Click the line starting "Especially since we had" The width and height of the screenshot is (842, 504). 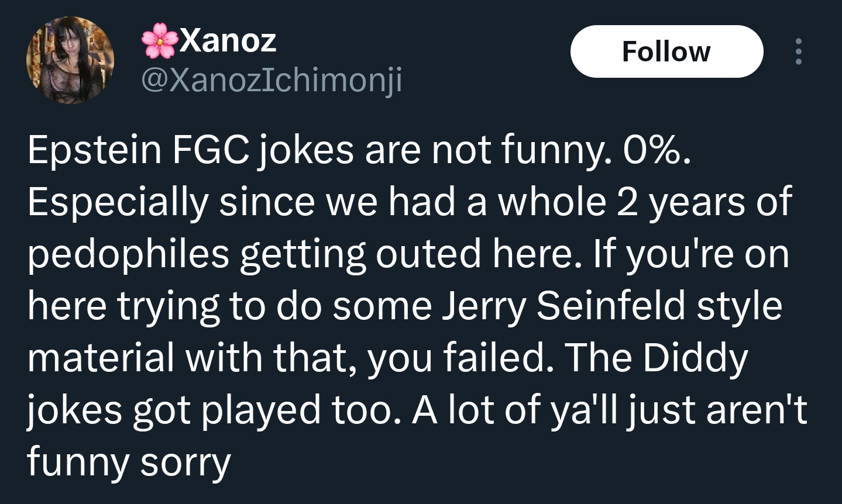click(410, 202)
